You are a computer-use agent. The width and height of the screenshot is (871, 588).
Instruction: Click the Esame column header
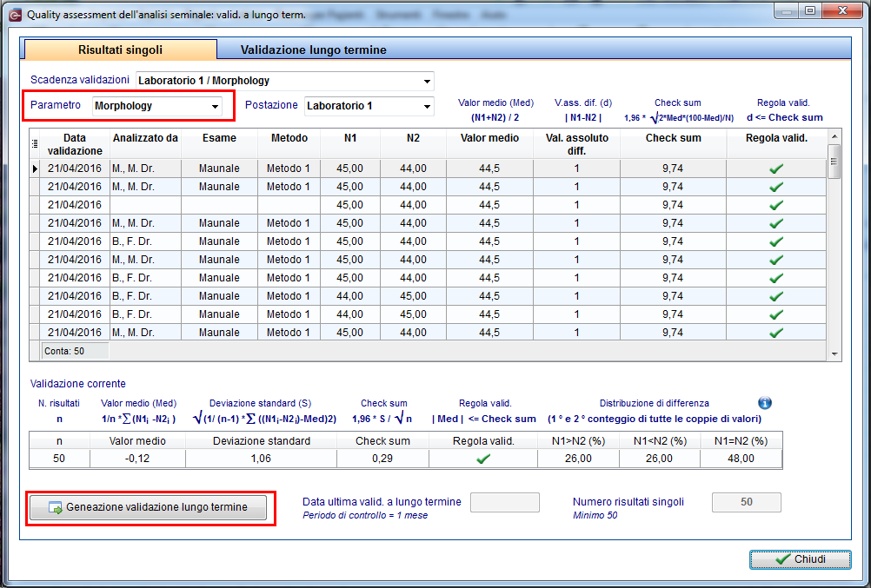click(219, 144)
